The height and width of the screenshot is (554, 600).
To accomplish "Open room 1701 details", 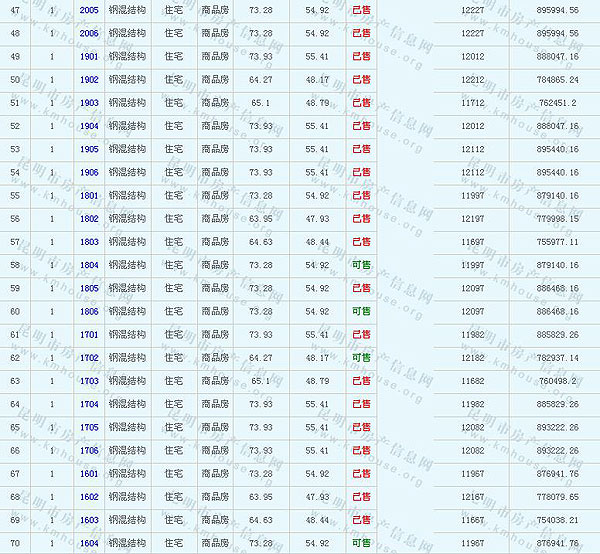I will 89,334.
